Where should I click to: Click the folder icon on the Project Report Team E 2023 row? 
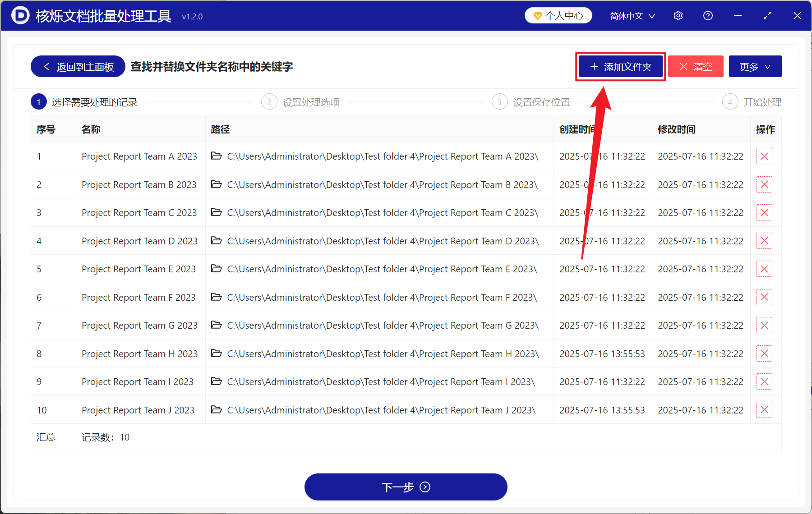point(216,269)
